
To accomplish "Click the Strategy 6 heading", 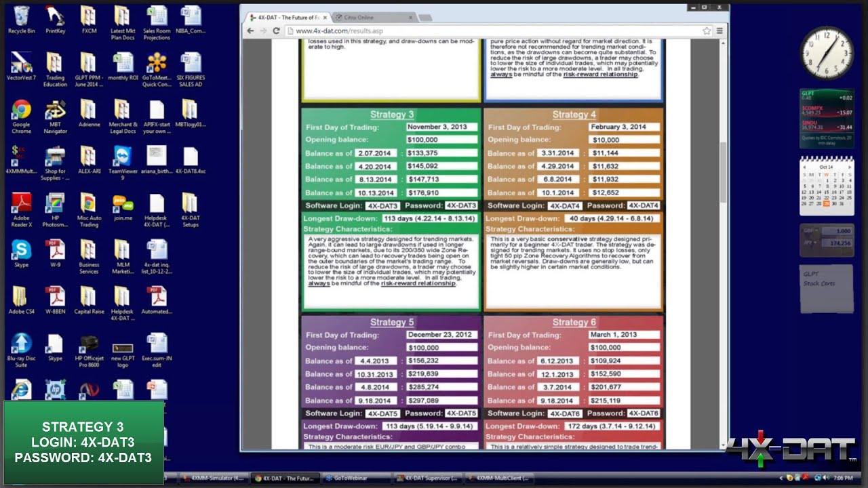I will (574, 323).
